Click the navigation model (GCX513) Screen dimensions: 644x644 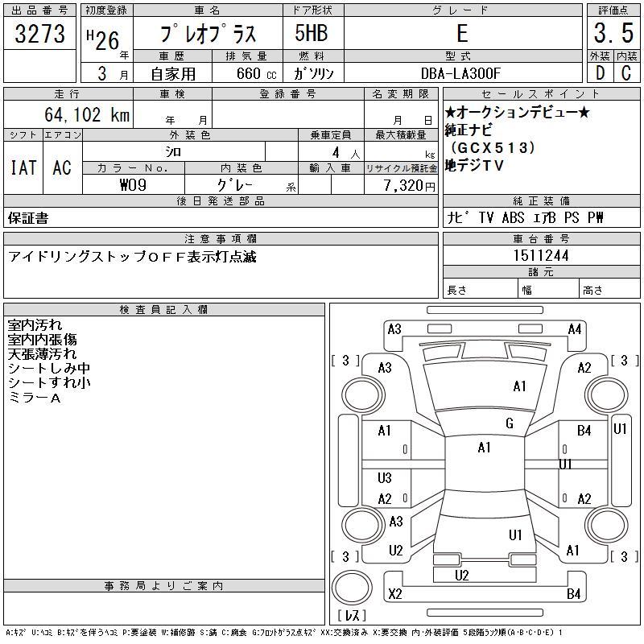pyautogui.click(x=493, y=147)
